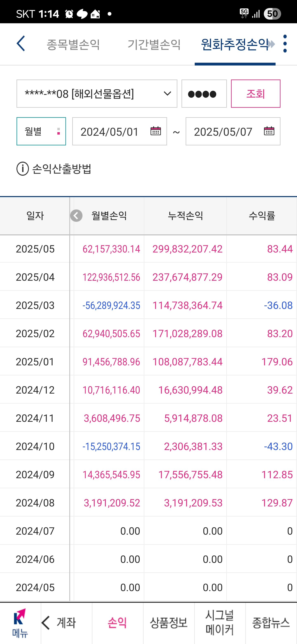Tap the 122,936,512.56 monthly profit value
The height and width of the screenshot is (644, 297).
(111, 277)
